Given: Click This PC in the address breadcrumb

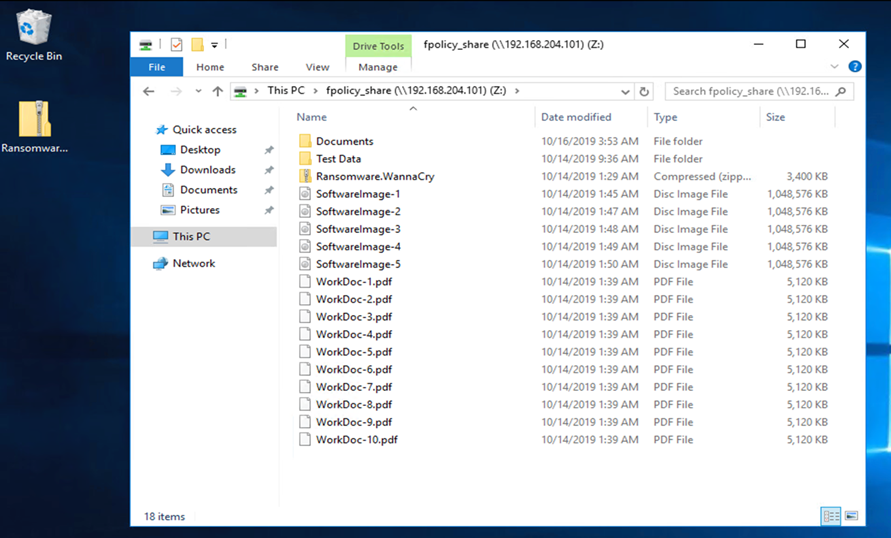Looking at the screenshot, I should pos(285,91).
